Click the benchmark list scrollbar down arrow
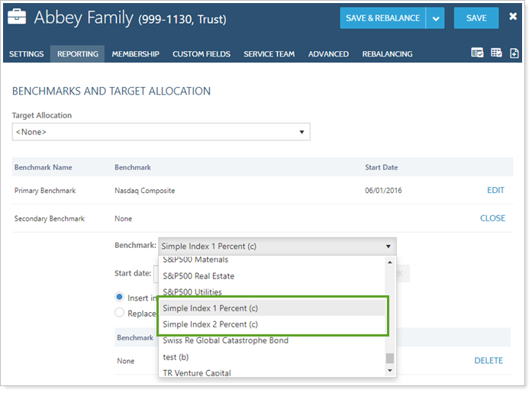 point(390,370)
